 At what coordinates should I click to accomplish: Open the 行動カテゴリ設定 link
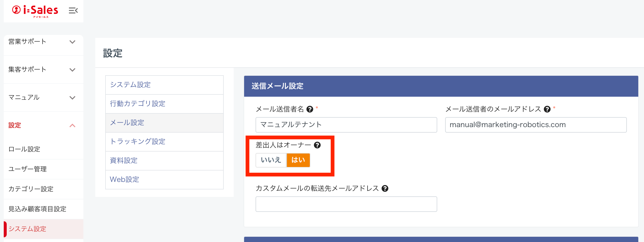pyautogui.click(x=138, y=104)
